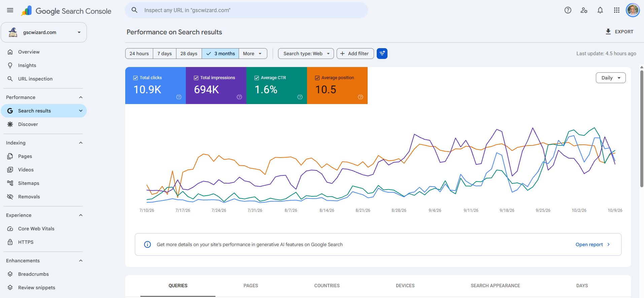Image resolution: width=644 pixels, height=298 pixels.
Task: Toggle the Average CTR checkbox
Action: 257,78
